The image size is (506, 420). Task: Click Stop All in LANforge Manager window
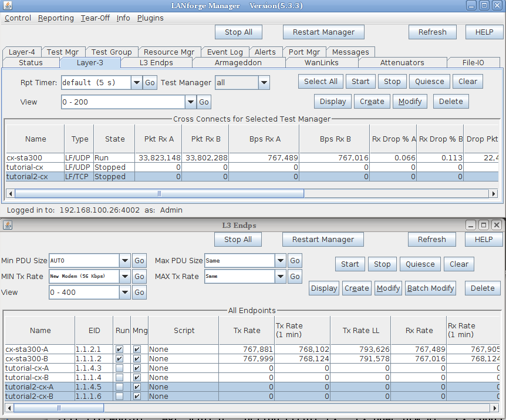(238, 32)
